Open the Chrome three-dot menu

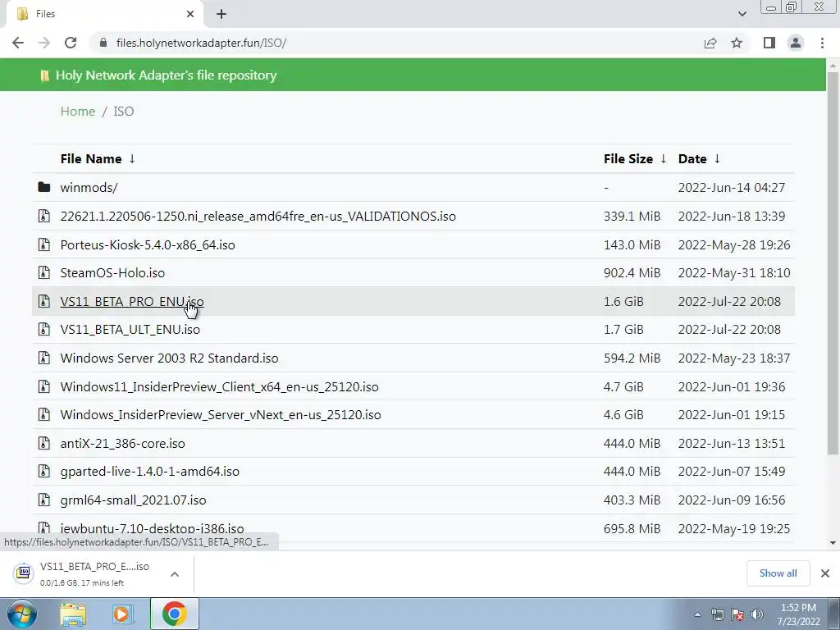(822, 43)
